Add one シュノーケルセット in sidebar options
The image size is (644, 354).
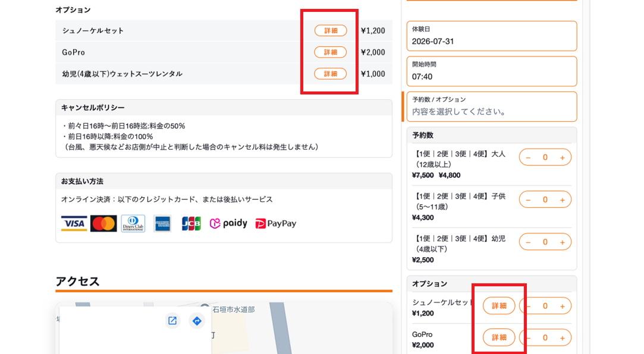click(x=563, y=306)
